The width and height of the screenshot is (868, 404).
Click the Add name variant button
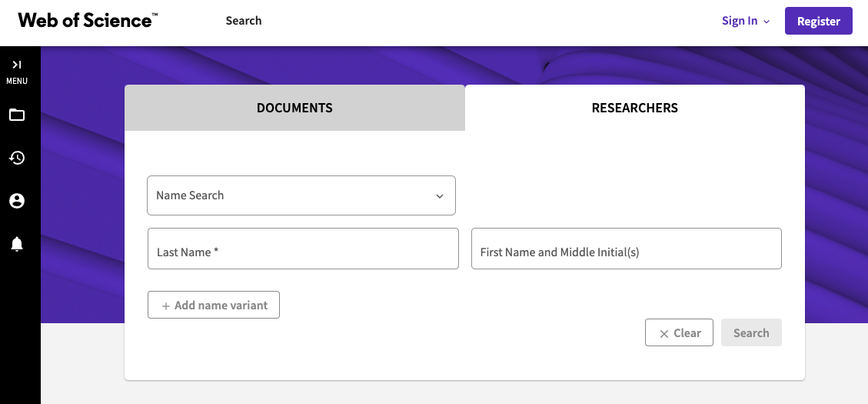214,305
